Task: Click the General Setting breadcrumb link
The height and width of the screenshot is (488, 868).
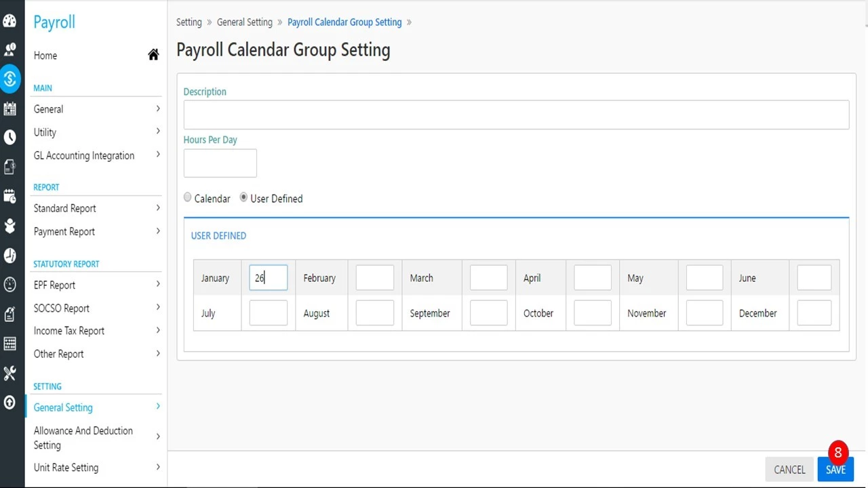Action: click(244, 22)
